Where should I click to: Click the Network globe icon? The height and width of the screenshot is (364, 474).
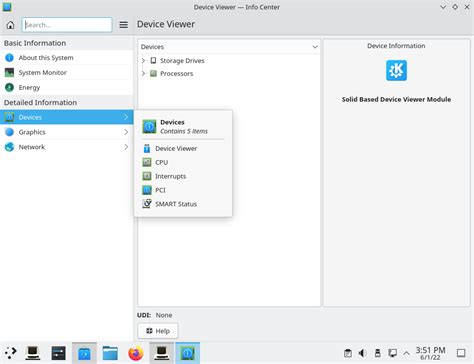[x=9, y=147]
